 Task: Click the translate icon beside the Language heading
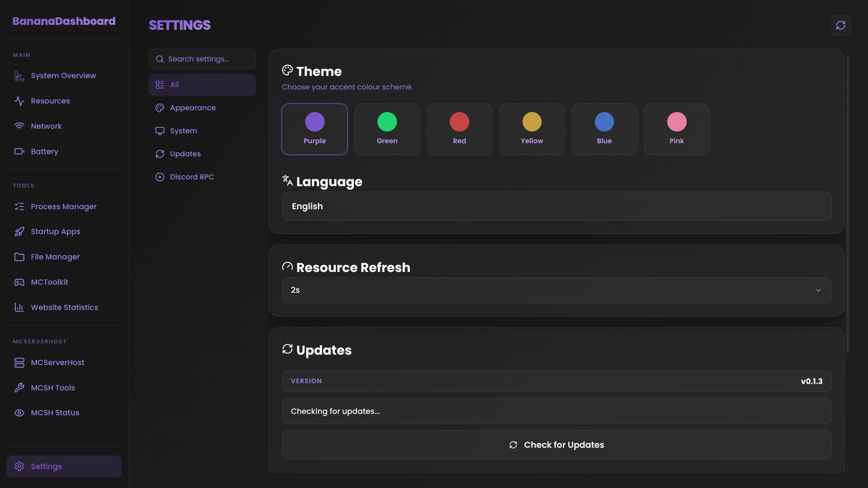click(288, 180)
